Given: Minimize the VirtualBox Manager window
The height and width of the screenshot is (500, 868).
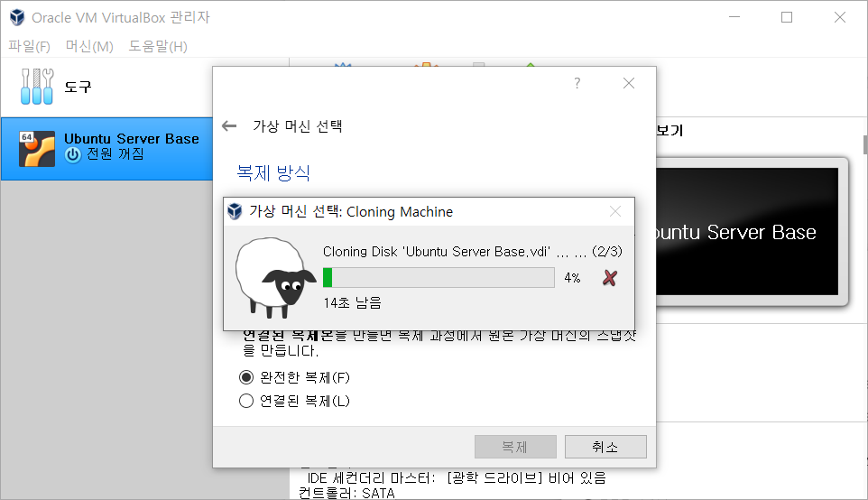Looking at the screenshot, I should [x=734, y=18].
